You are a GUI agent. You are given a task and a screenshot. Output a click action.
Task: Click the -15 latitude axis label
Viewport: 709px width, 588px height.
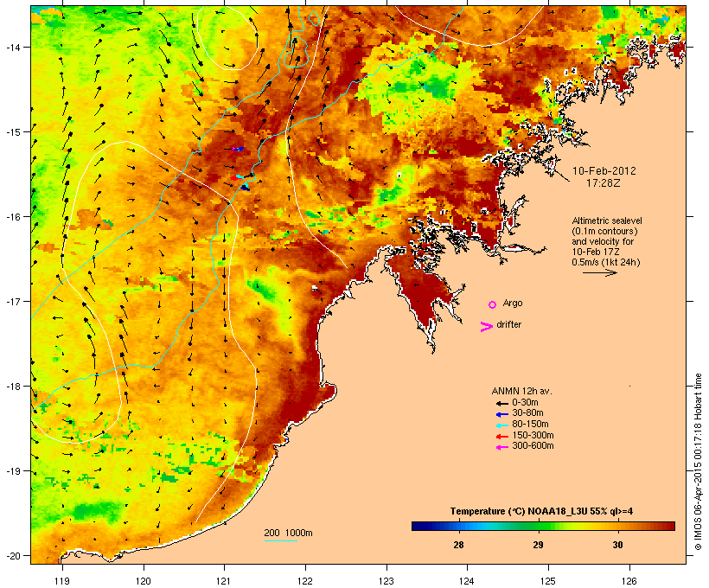[x=12, y=132]
